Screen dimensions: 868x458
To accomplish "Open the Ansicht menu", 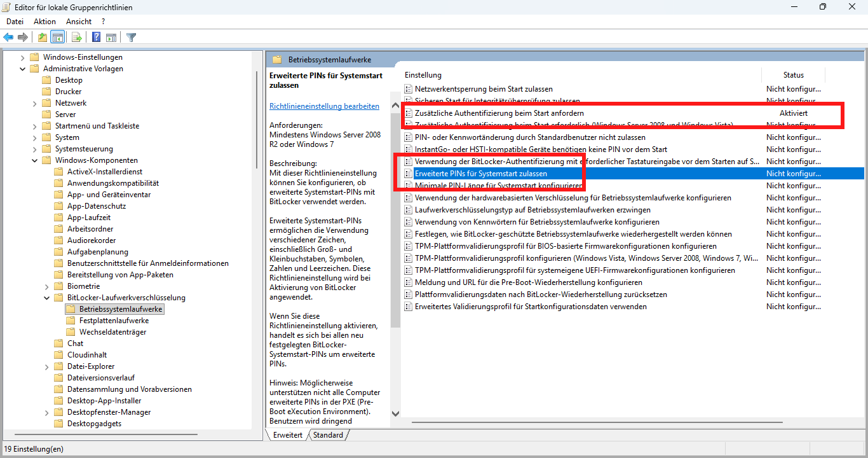I will (79, 22).
